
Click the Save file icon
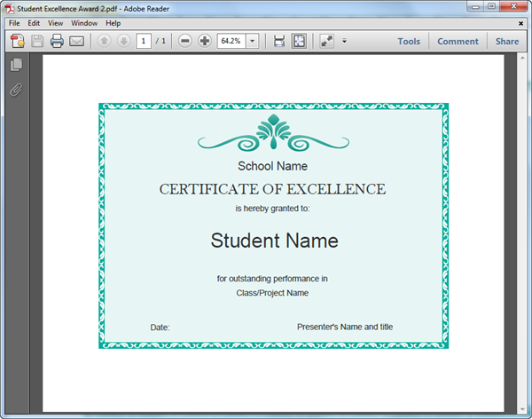pyautogui.click(x=37, y=41)
